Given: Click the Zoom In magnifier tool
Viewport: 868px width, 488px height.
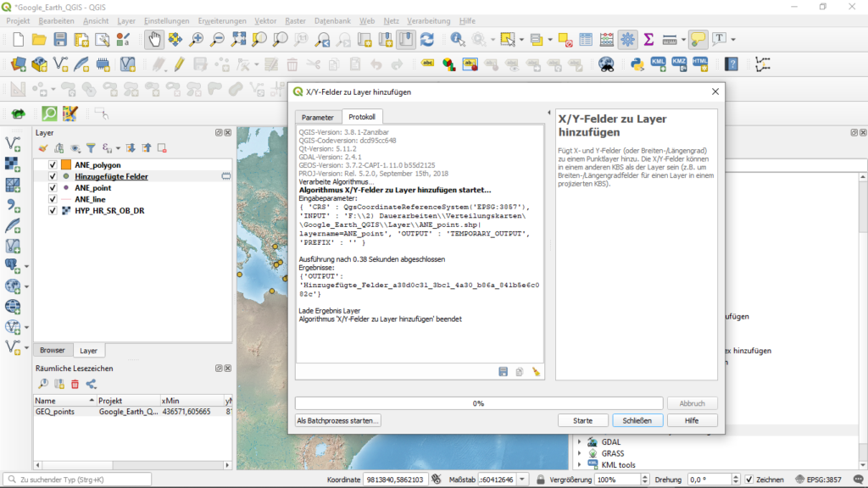Looking at the screenshot, I should 198,39.
